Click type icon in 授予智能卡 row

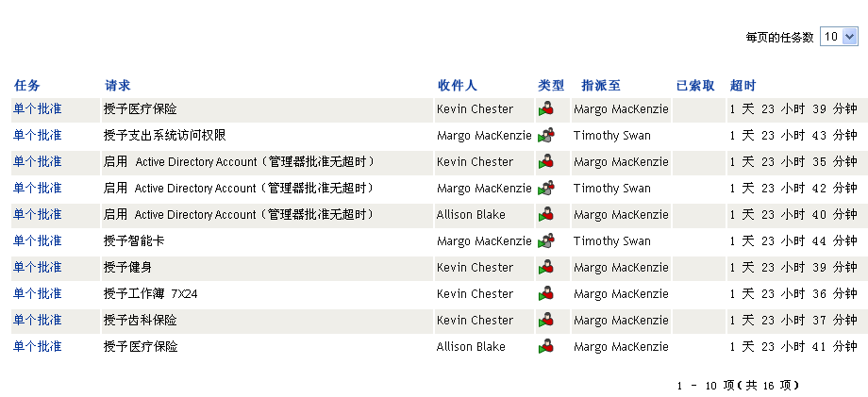click(546, 241)
